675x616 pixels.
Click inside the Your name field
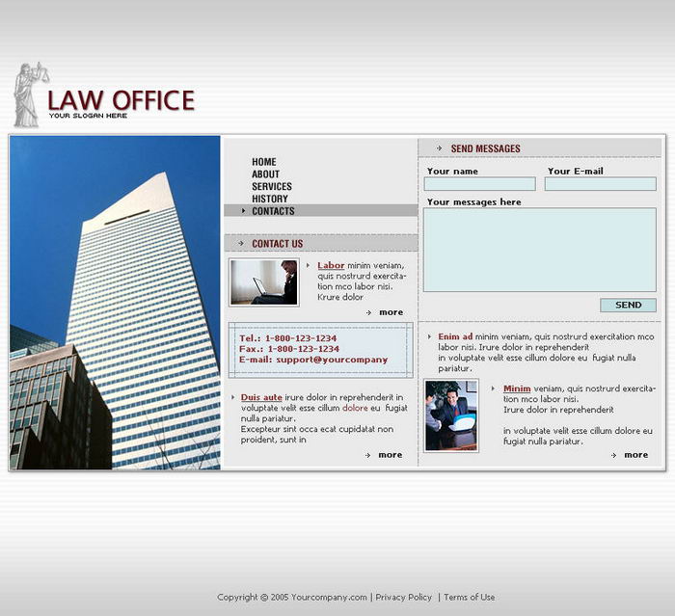pyautogui.click(x=480, y=184)
